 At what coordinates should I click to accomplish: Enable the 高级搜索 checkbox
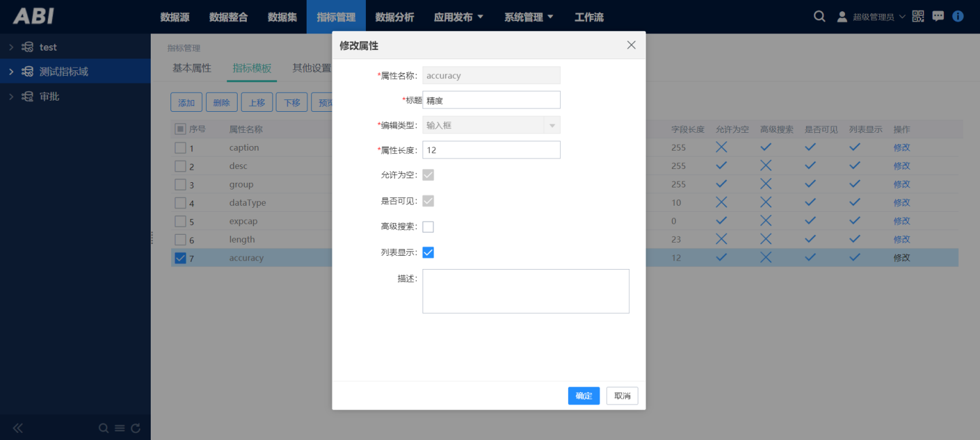point(428,227)
